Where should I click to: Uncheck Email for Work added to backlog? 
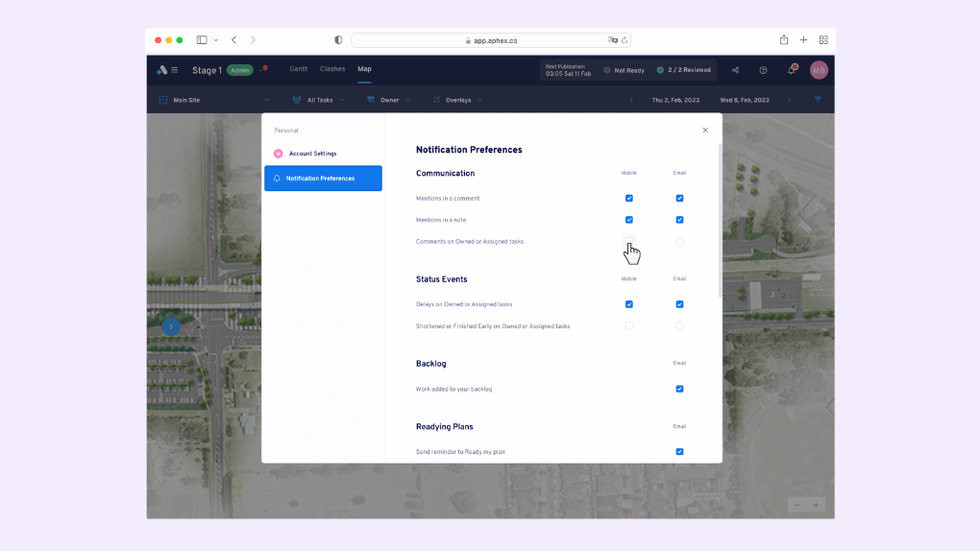[679, 389]
